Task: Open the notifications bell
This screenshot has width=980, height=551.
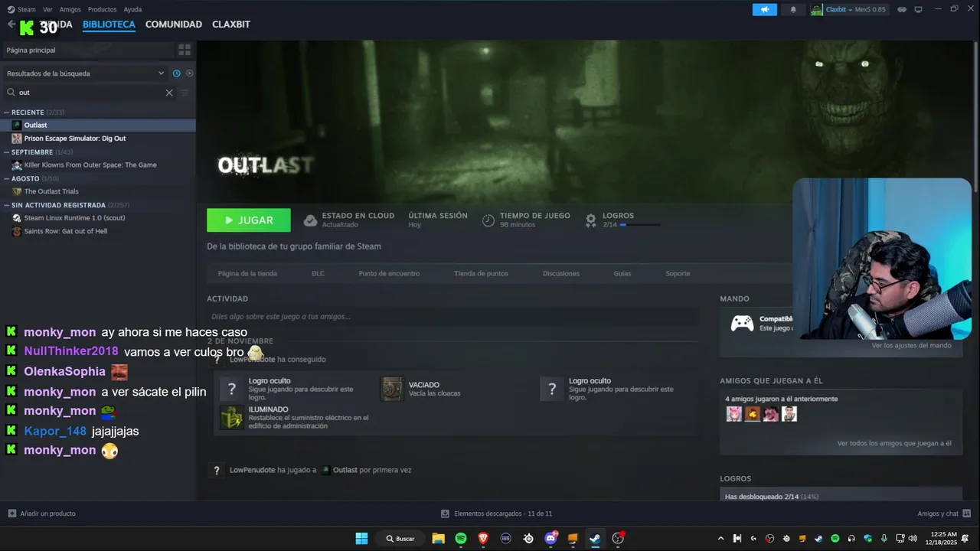Action: tap(793, 9)
